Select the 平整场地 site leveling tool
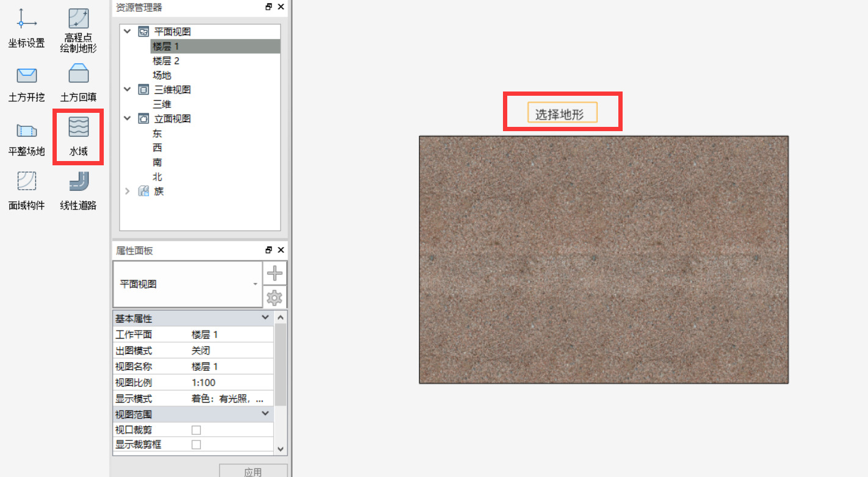 (x=26, y=138)
